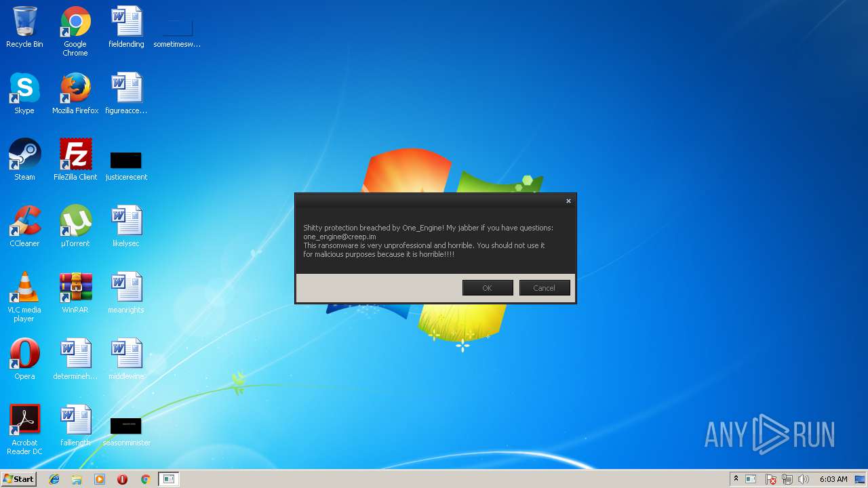
Task: Open the determineh... Word document
Action: pyautogui.click(x=75, y=359)
